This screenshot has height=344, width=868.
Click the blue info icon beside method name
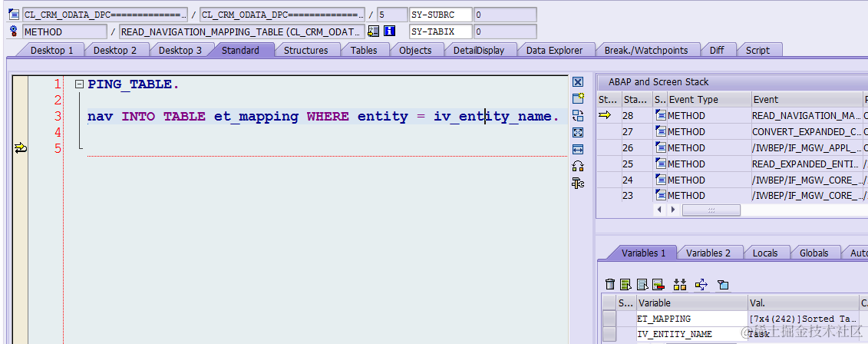coord(390,31)
